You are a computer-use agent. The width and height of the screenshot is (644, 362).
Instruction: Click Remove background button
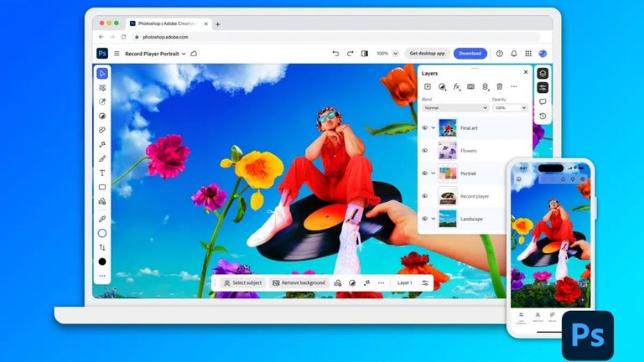(x=299, y=283)
